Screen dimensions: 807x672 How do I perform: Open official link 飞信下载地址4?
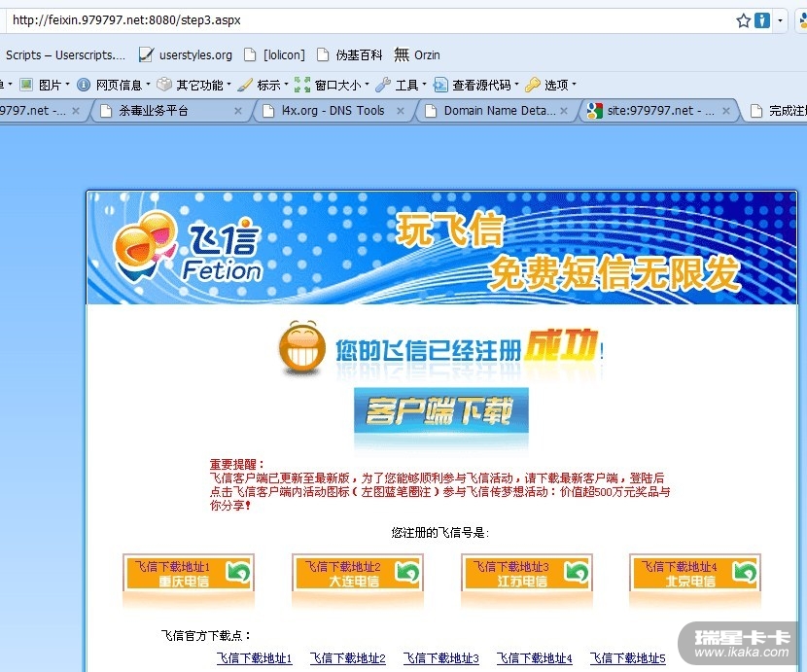[x=534, y=658]
